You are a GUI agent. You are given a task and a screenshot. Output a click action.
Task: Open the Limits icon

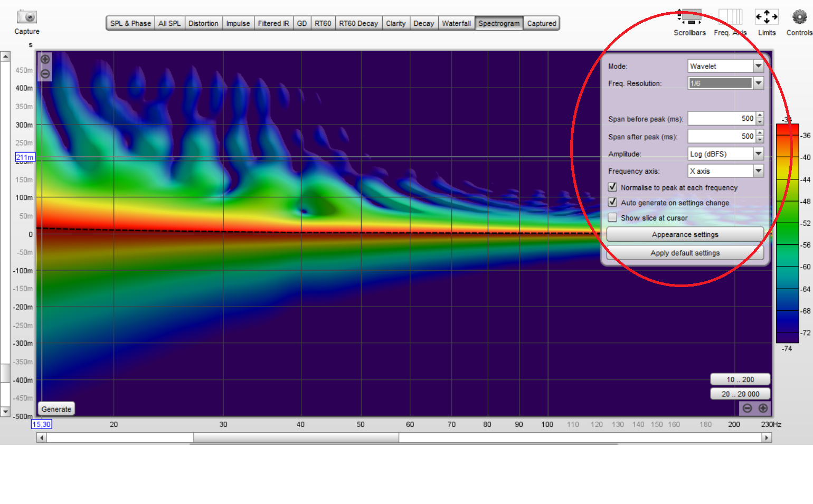767,17
